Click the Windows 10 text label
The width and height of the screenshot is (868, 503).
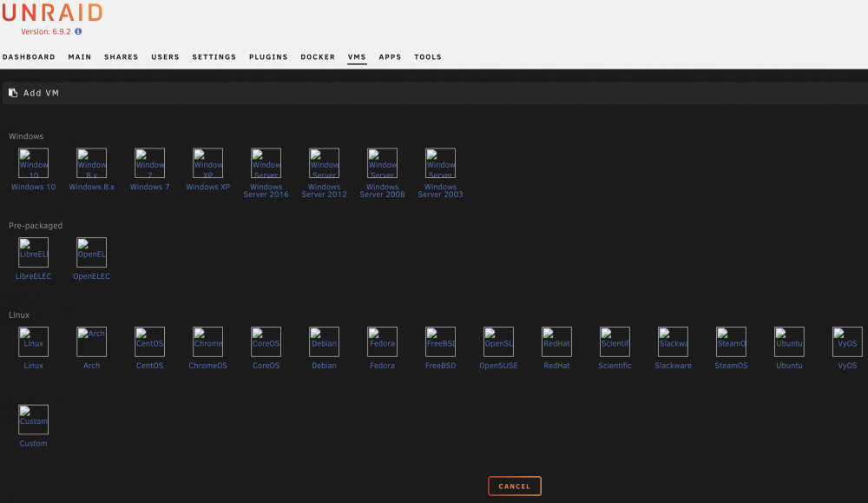click(33, 188)
